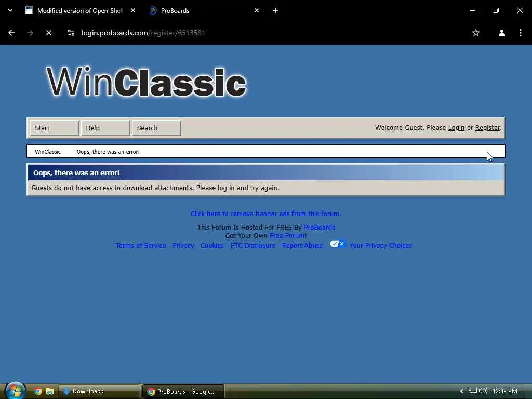This screenshot has height=399, width=532.
Task: Open the Chrome three-dot menu
Action: (x=521, y=33)
